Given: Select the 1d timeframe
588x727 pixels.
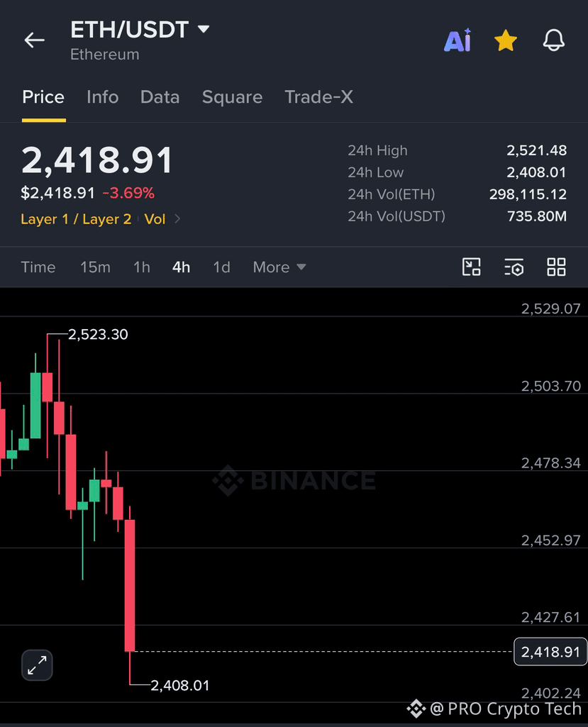Looking at the screenshot, I should [x=222, y=267].
